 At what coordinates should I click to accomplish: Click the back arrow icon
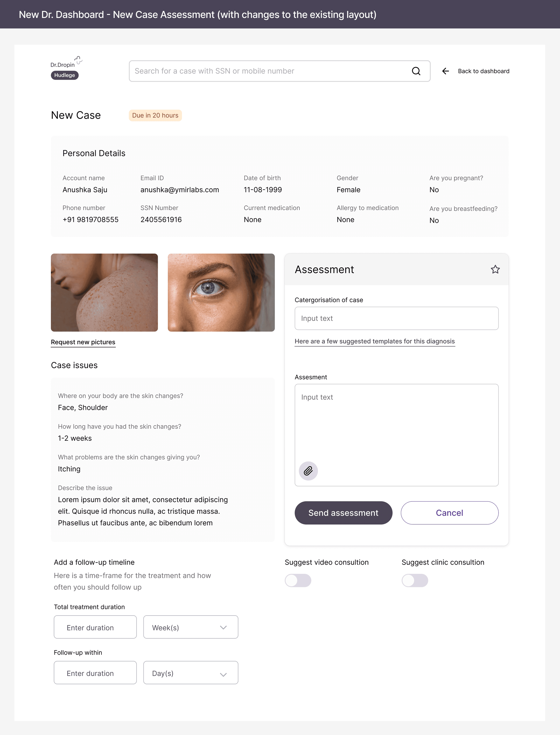pos(445,71)
